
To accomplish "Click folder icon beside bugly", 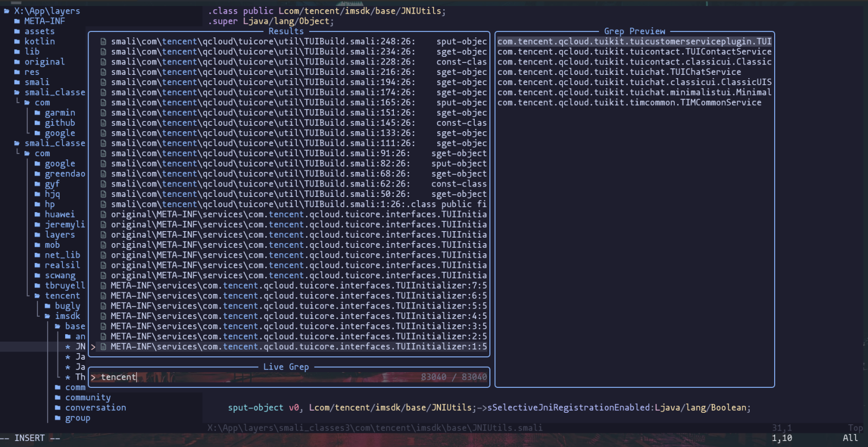I will pos(48,306).
